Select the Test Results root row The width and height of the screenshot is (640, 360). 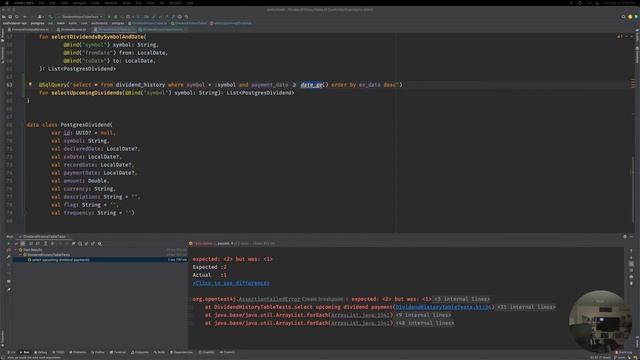pyautogui.click(x=100, y=250)
